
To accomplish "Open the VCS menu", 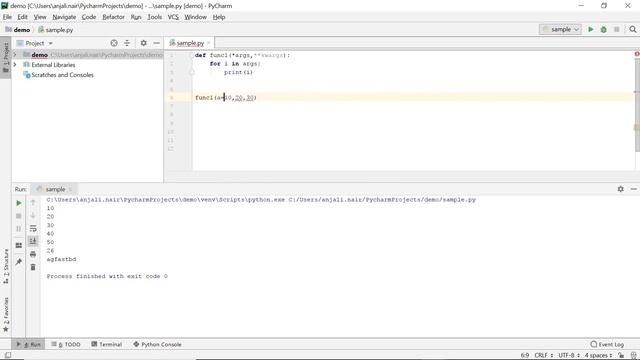I will pos(173,17).
